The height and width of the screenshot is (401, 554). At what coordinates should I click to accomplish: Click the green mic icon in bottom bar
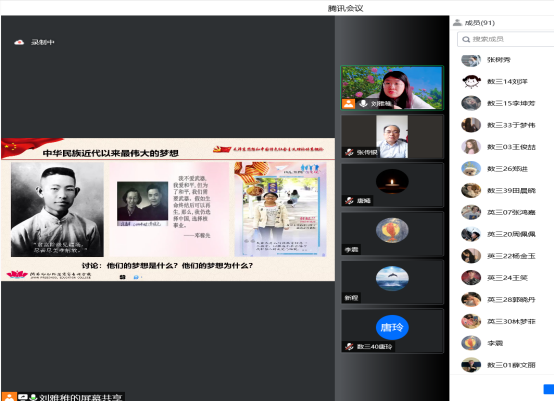pos(33,397)
